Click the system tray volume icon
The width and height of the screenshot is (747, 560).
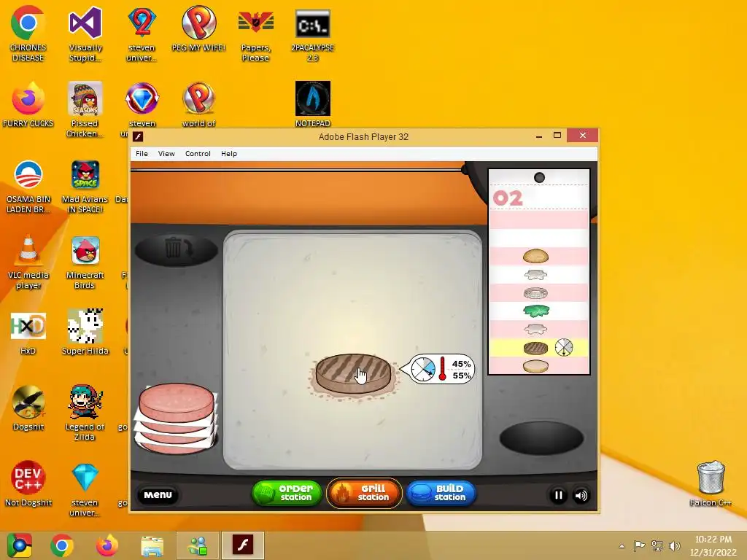[675, 546]
